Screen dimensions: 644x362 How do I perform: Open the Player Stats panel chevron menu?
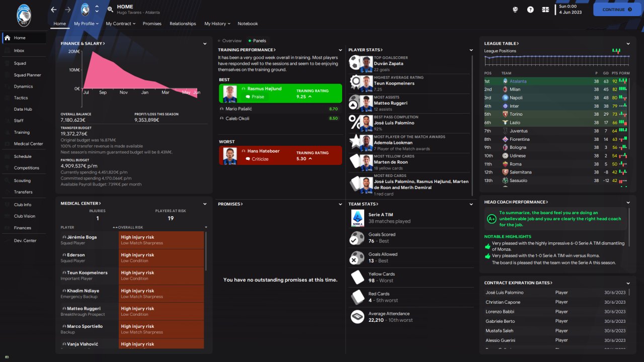click(471, 50)
